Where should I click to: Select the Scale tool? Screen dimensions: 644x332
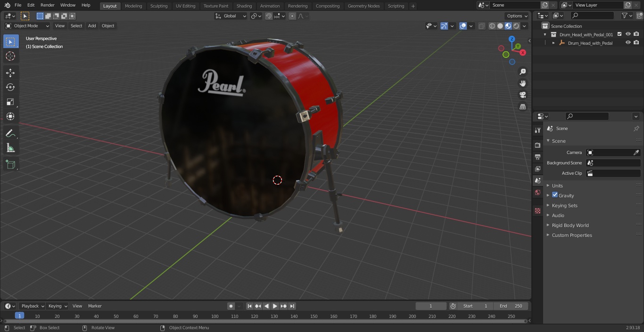click(x=11, y=102)
